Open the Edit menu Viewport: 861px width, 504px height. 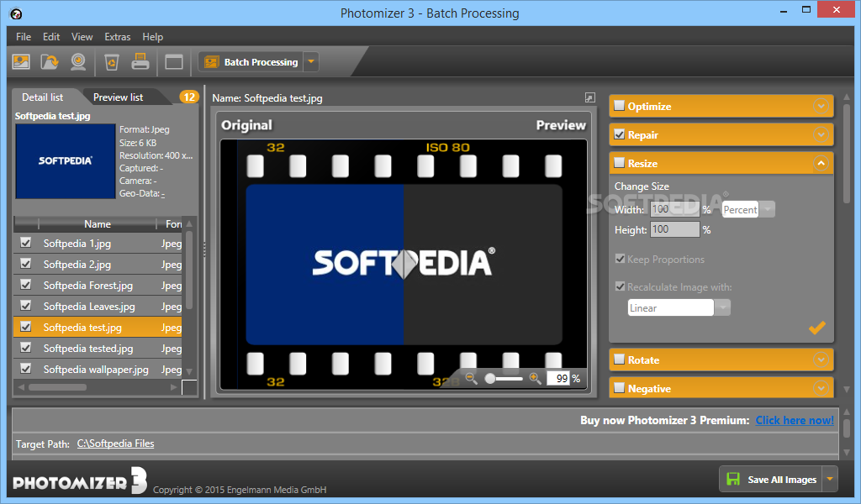[51, 37]
